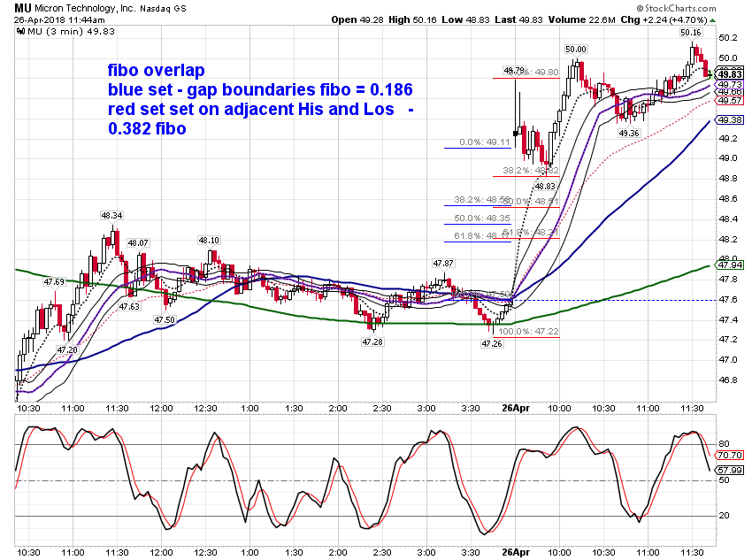The image size is (752, 560).
Task: Click the "Volume 22.6M" header value
Action: pyautogui.click(x=582, y=19)
